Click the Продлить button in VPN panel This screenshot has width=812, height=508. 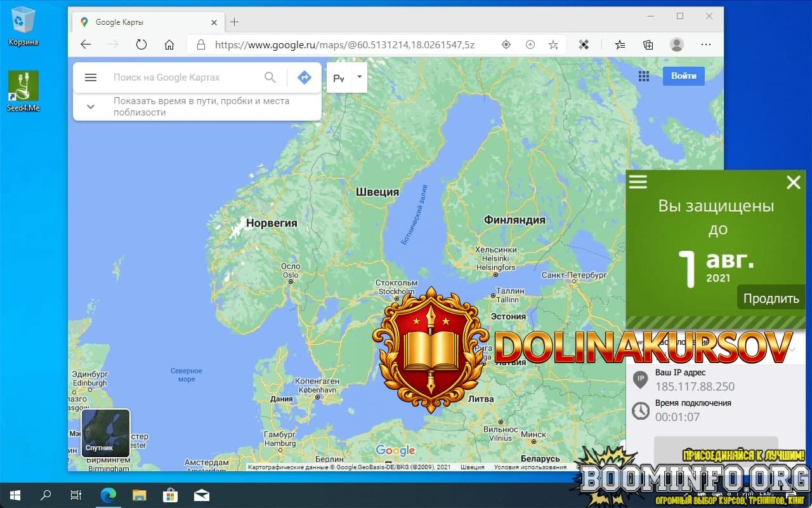pos(771,297)
